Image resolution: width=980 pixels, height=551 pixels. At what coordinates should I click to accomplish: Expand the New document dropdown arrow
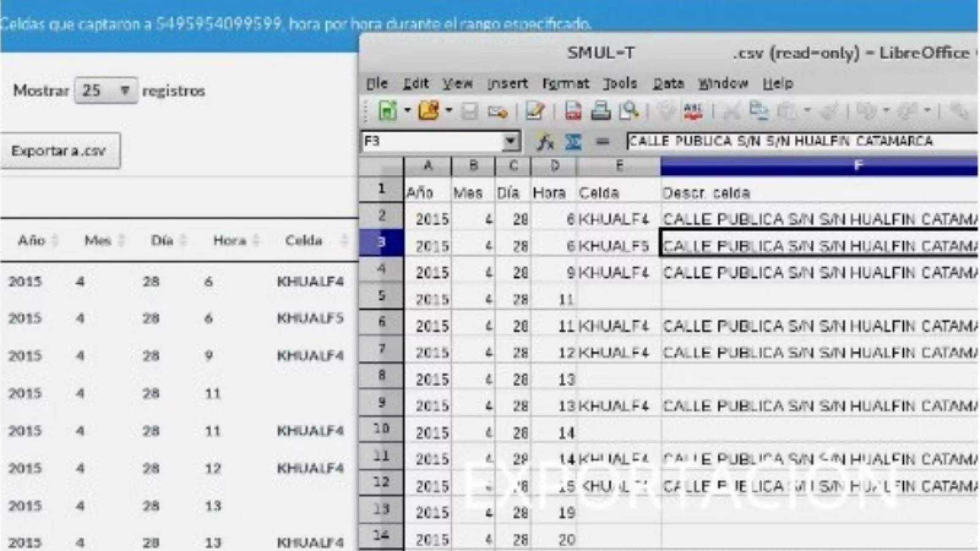click(407, 111)
